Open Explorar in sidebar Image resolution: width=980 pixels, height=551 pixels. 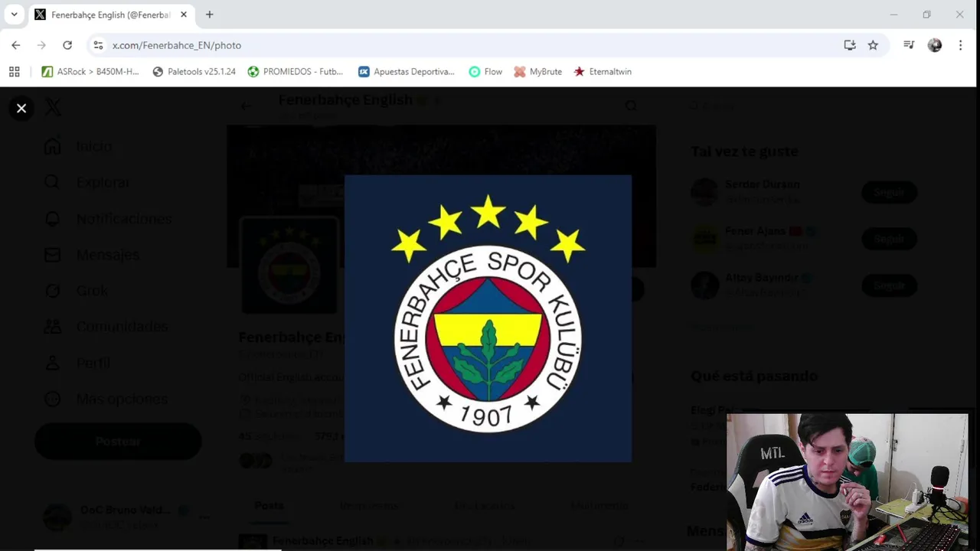pos(86,182)
